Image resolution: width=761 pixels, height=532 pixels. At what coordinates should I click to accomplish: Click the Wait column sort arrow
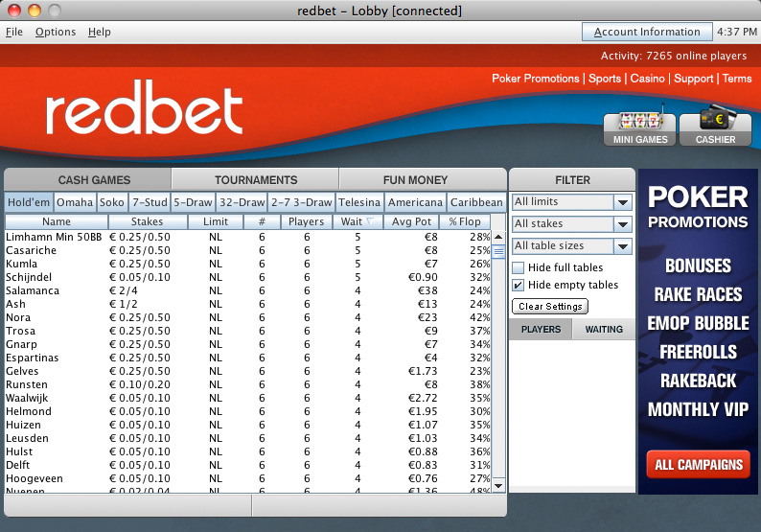tap(370, 221)
